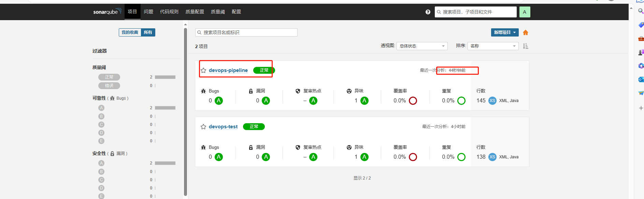The image size is (644, 199).
Task: Star the devops-pipeline project as favorite
Action: 203,70
